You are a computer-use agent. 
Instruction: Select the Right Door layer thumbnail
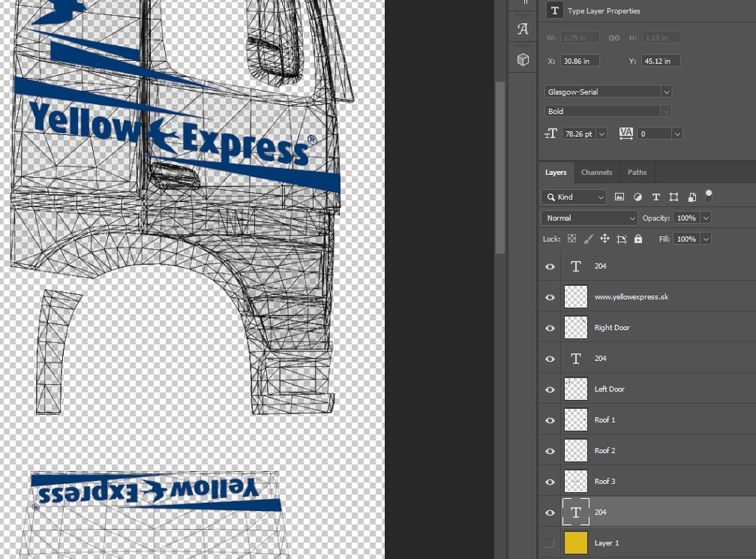click(x=576, y=327)
